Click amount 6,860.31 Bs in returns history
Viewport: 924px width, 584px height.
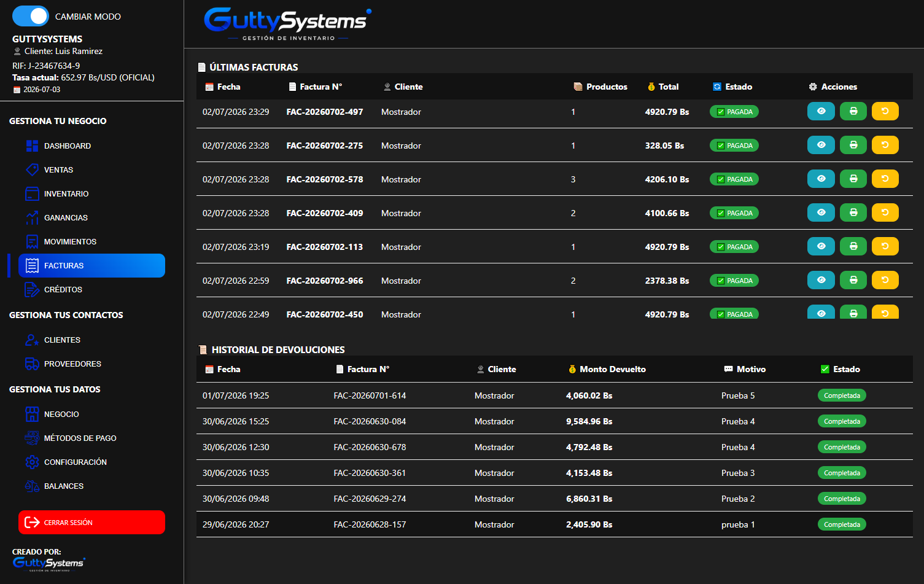[x=589, y=499]
